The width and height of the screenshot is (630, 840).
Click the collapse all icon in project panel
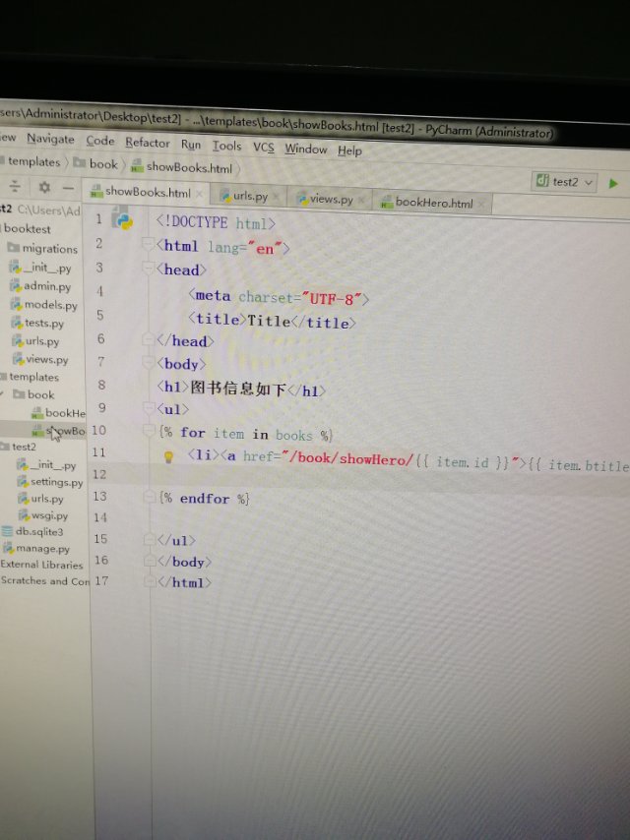click(x=15, y=186)
